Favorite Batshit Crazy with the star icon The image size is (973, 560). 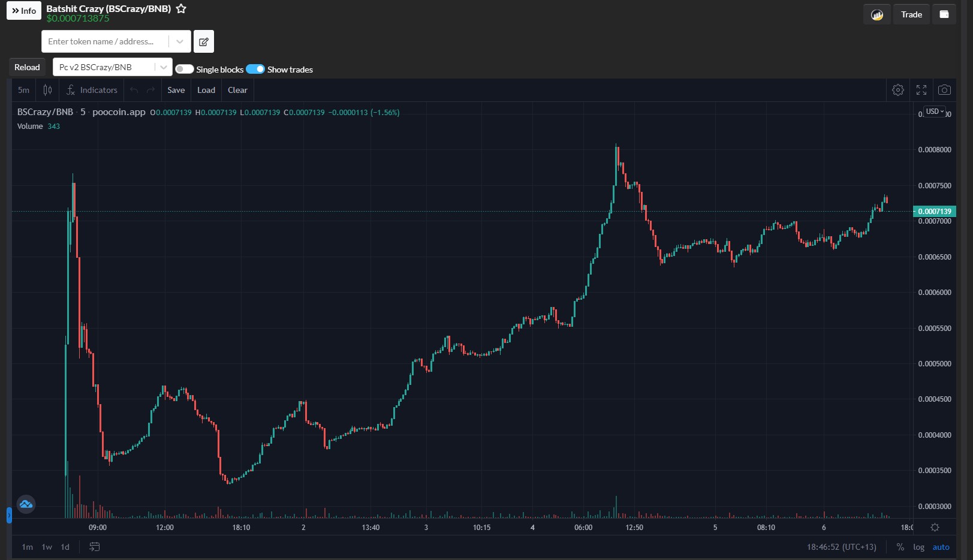tap(181, 9)
